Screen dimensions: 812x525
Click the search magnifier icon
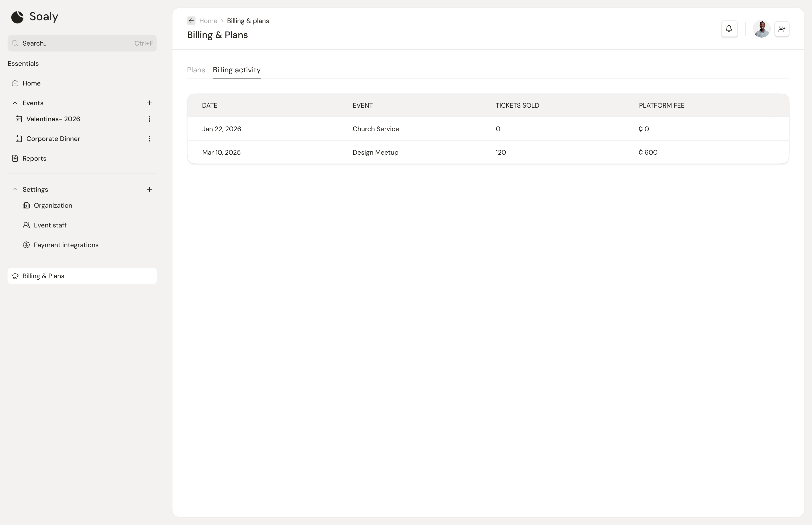pos(15,43)
